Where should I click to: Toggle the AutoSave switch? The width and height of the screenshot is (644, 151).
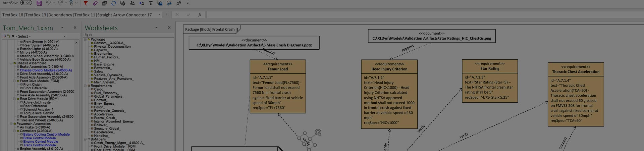(26, 3)
